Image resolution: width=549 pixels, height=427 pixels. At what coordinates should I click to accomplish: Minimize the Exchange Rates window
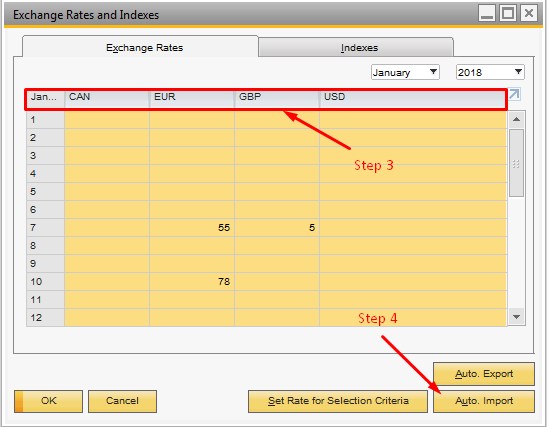[487, 14]
